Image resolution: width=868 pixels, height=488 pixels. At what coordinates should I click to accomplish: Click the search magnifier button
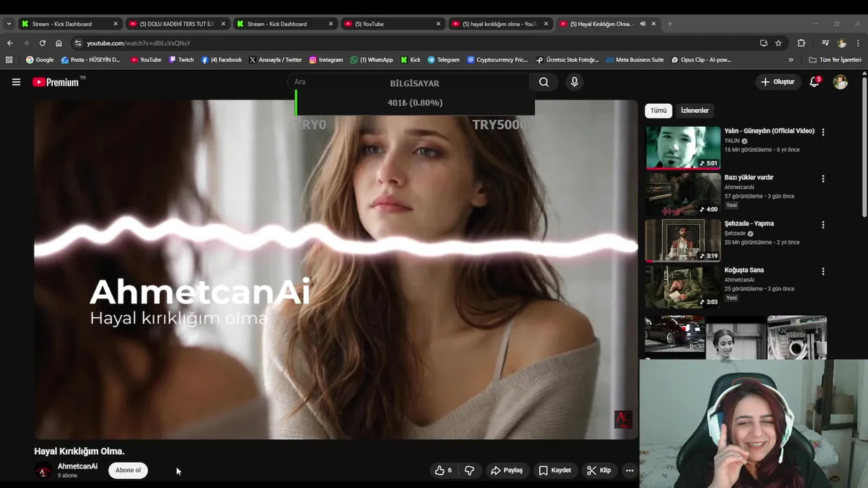[544, 82]
